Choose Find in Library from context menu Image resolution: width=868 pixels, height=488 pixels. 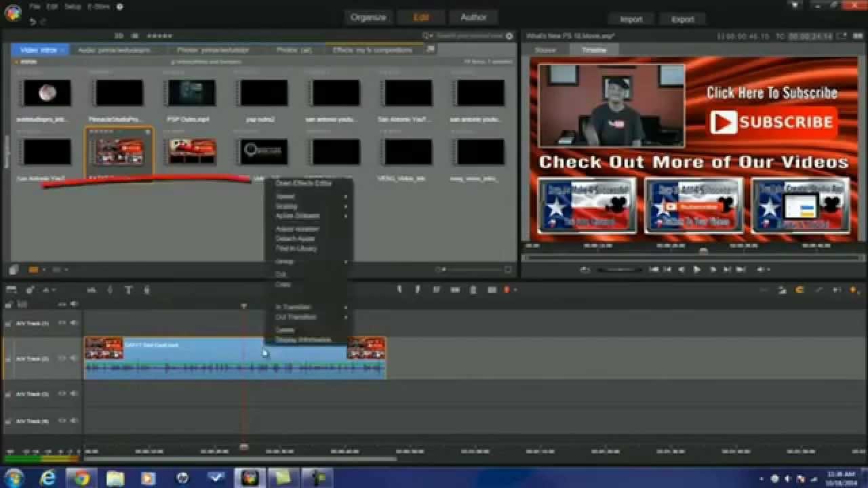(x=296, y=248)
